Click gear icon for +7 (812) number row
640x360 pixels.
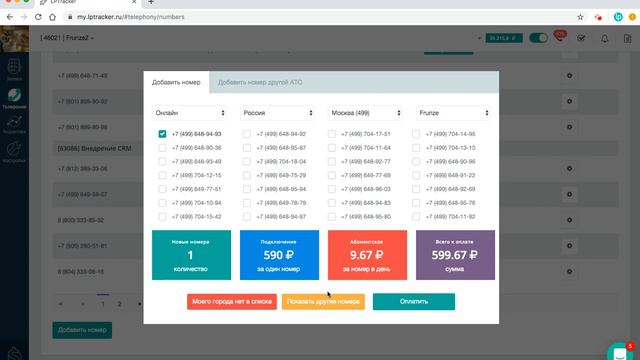click(569, 169)
